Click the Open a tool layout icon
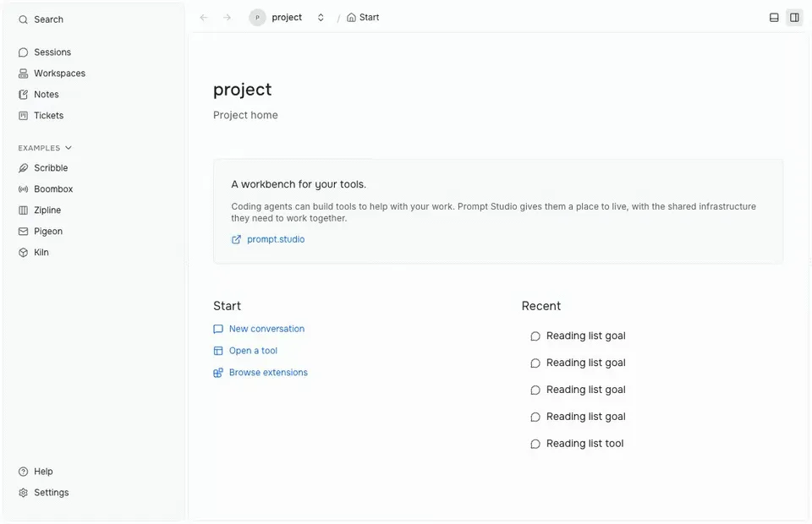The height and width of the screenshot is (524, 812). point(218,351)
